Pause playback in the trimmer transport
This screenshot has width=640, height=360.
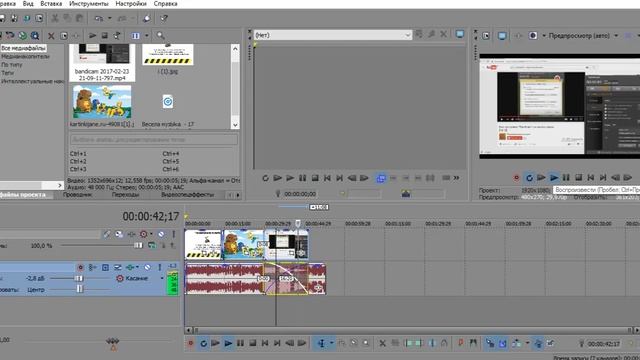(302, 178)
